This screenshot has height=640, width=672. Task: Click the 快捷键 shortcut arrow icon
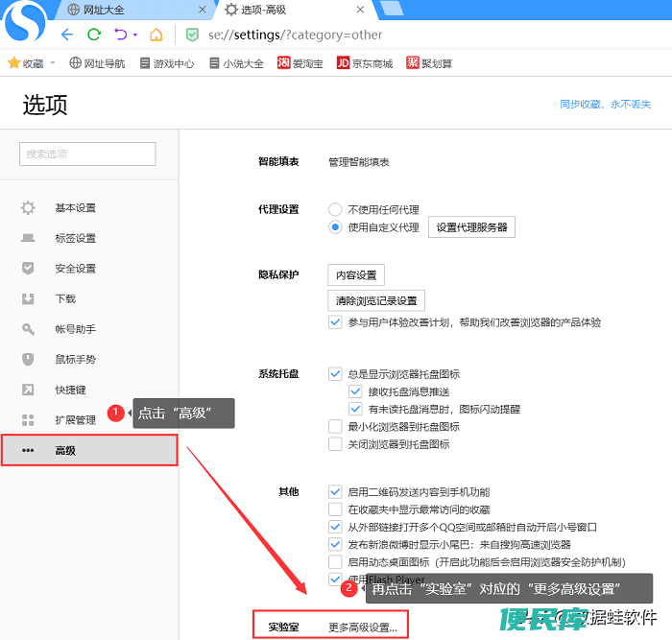pyautogui.click(x=28, y=390)
